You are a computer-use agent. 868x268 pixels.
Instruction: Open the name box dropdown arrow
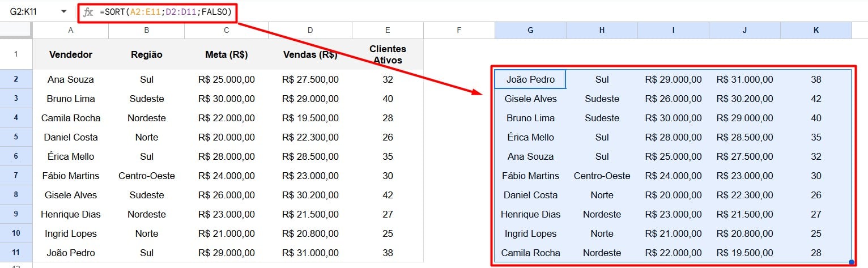63,11
